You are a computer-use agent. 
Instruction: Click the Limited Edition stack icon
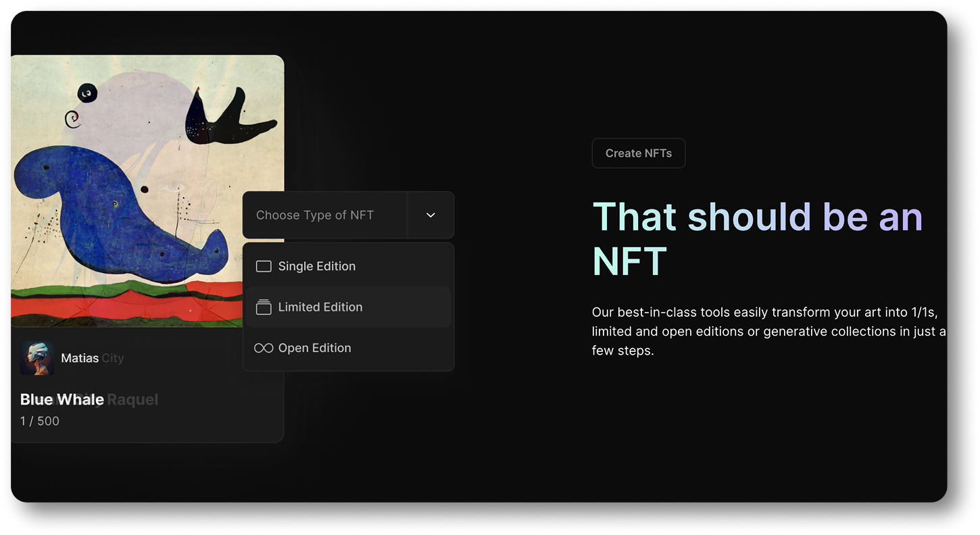pyautogui.click(x=264, y=307)
